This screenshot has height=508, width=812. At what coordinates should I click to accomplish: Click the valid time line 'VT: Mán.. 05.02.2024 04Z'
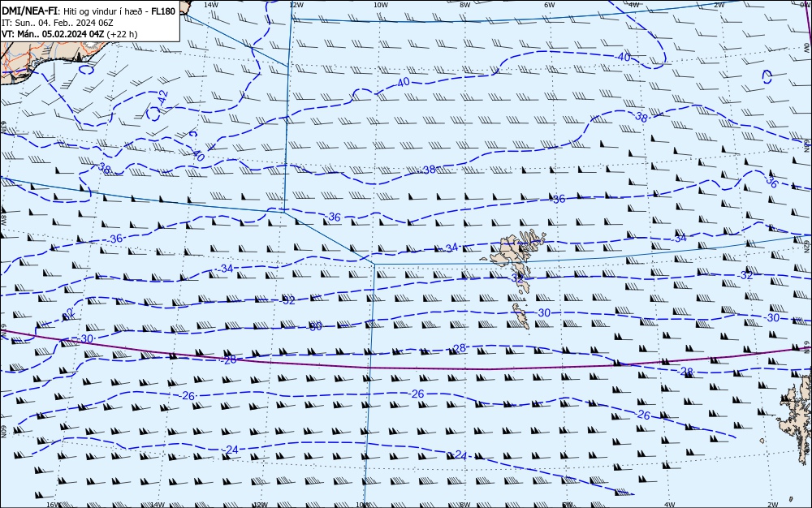(53, 34)
